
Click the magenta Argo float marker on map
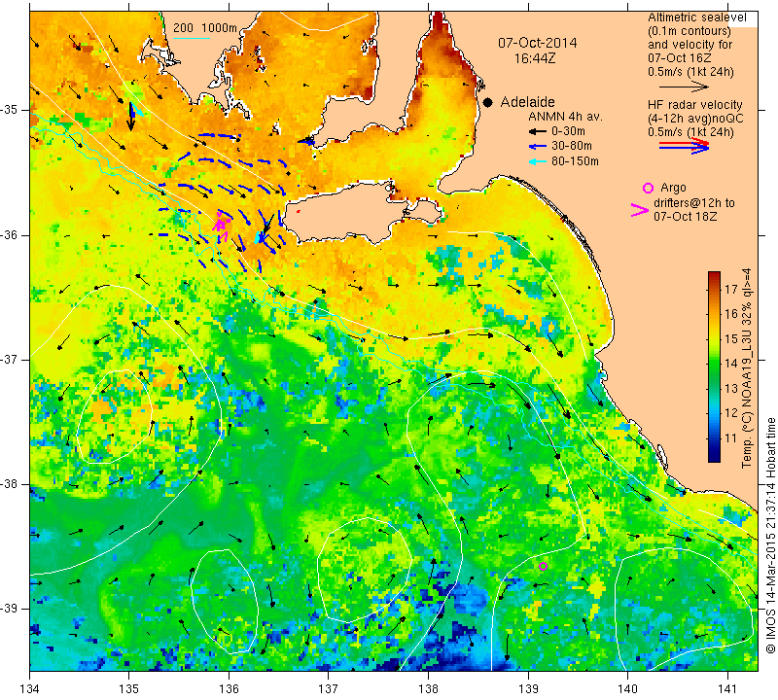coord(543,566)
